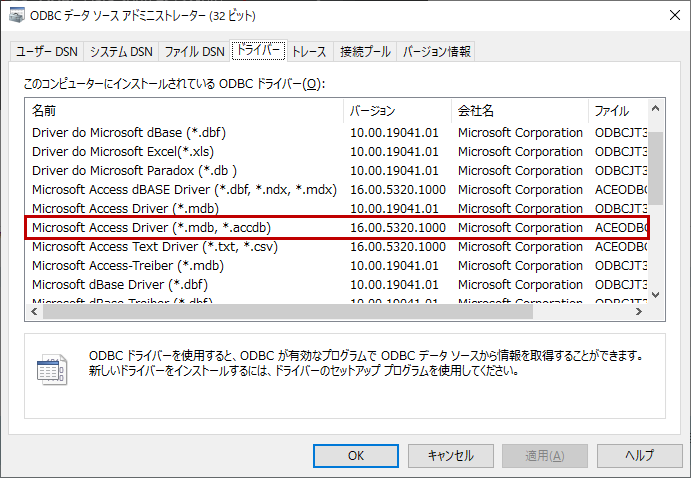Screen dimensions: 691x478
Task: Switch to the ユーザー DSN tab
Action: 47,52
